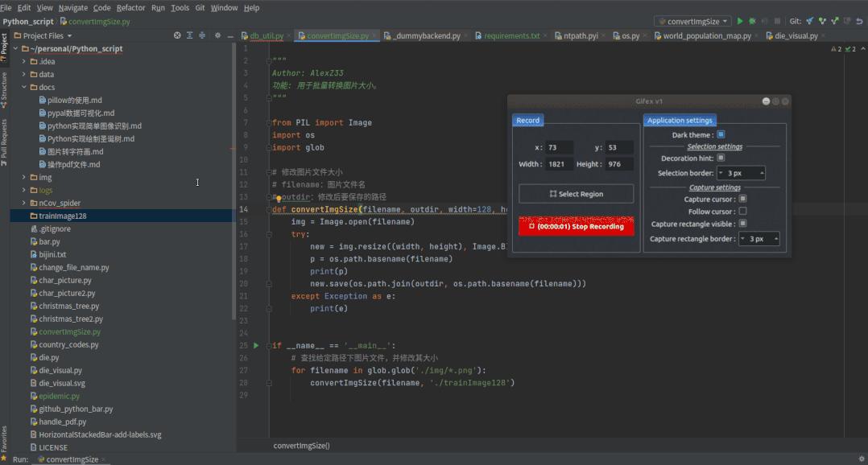
Task: Open Run tool window settings gear icon
Action: click(x=862, y=459)
